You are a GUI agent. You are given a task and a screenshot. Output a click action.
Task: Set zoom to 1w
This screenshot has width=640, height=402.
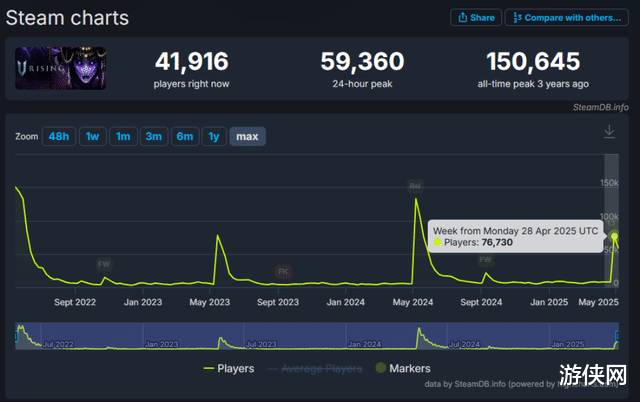click(x=93, y=136)
